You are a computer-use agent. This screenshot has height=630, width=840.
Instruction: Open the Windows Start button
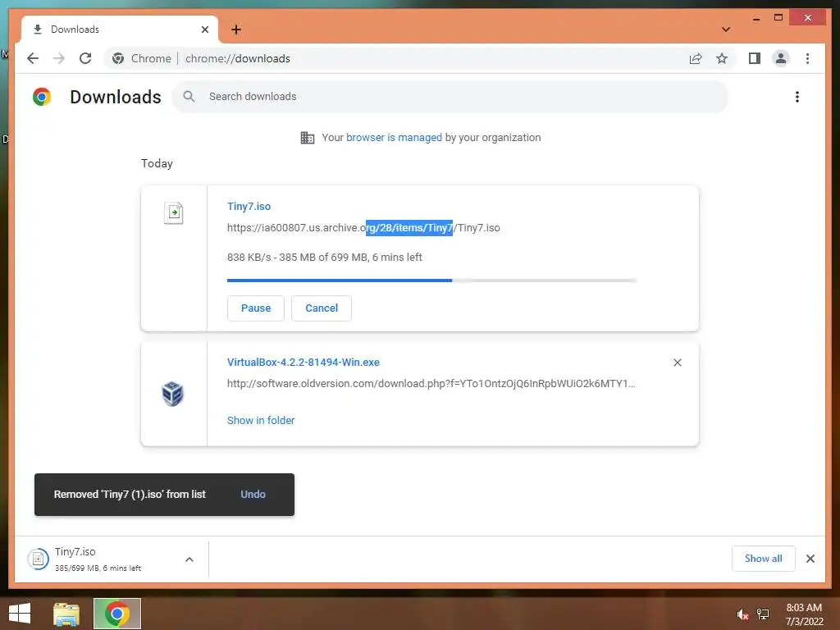[20, 614]
